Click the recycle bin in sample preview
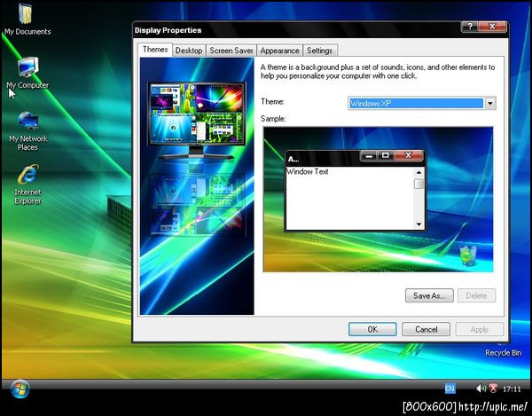The width and height of the screenshot is (532, 416). click(468, 255)
